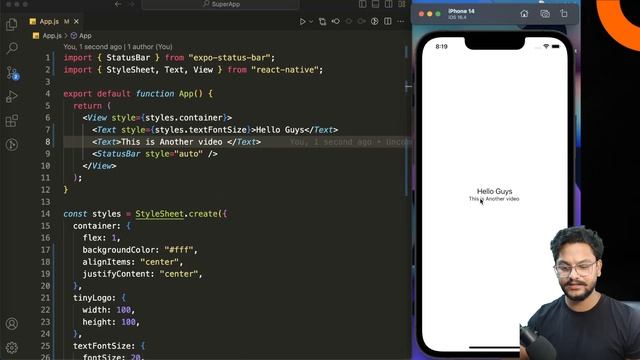The width and height of the screenshot is (640, 360).
Task: Click the '1 author (You)' code lens
Action: 150,47
